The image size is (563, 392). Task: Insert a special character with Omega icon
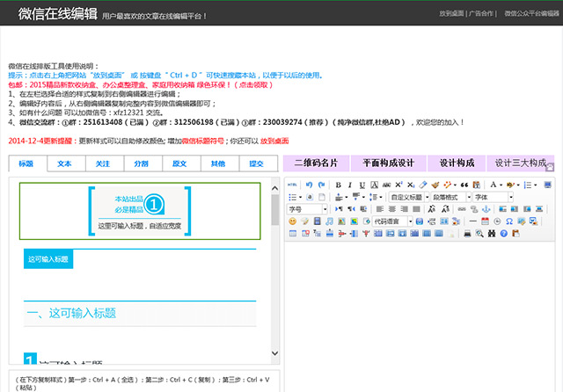509,221
